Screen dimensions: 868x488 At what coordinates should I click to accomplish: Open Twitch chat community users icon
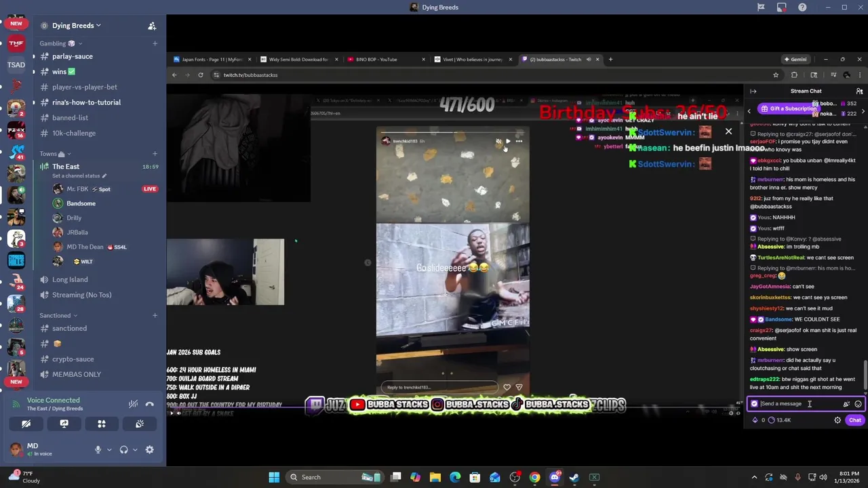tap(859, 91)
